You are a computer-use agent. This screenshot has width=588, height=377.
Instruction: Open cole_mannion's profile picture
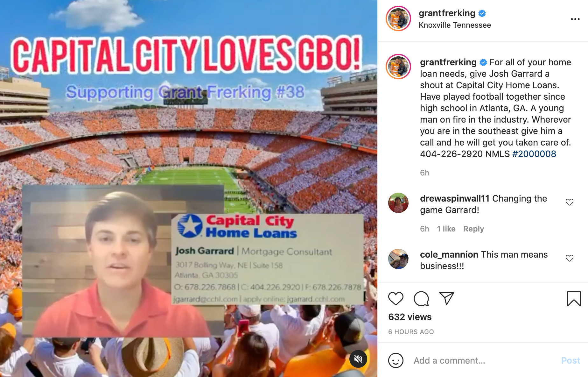(x=398, y=259)
